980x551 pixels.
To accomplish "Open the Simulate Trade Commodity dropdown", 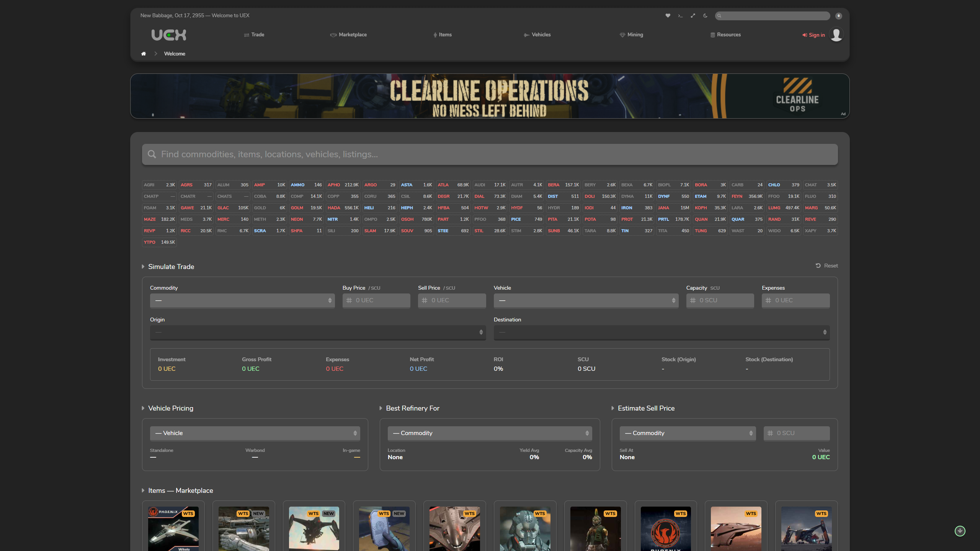I will (x=242, y=300).
